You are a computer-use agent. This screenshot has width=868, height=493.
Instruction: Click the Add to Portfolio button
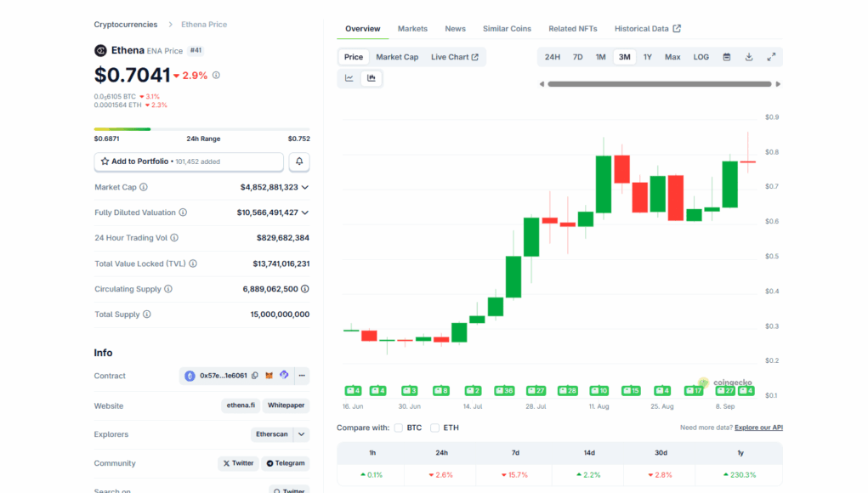tap(189, 161)
